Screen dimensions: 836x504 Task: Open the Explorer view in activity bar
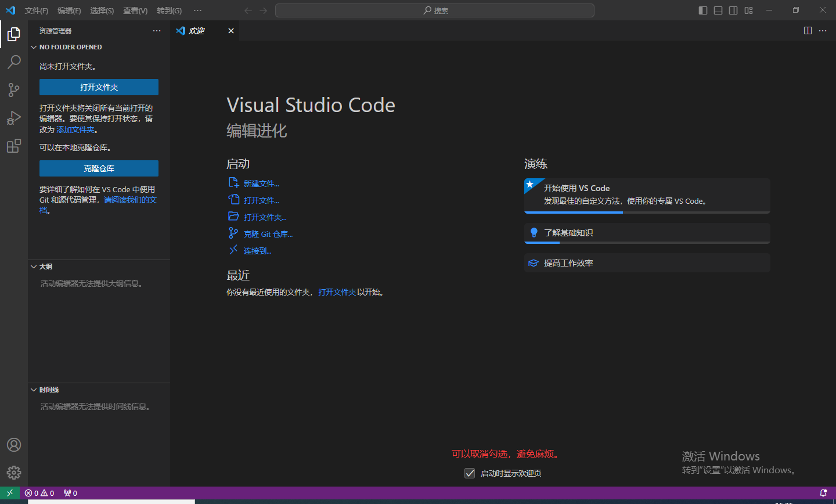14,34
